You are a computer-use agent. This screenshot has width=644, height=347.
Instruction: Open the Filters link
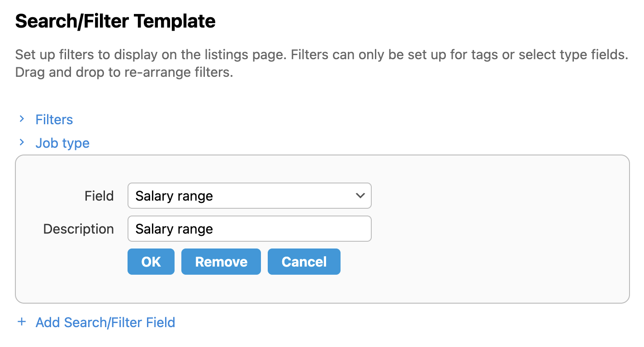(x=54, y=120)
